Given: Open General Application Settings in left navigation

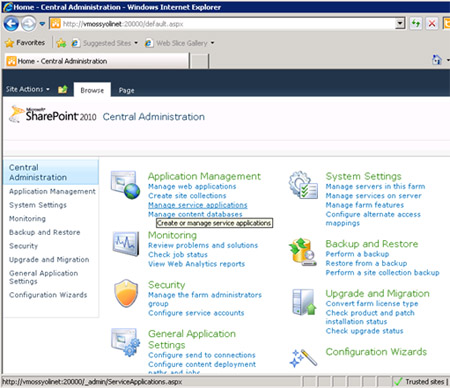Looking at the screenshot, I should pyautogui.click(x=43, y=277).
